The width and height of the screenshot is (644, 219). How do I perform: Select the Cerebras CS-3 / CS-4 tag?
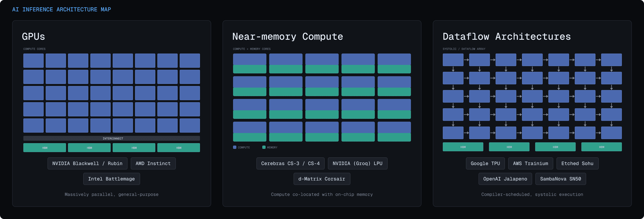pos(290,163)
